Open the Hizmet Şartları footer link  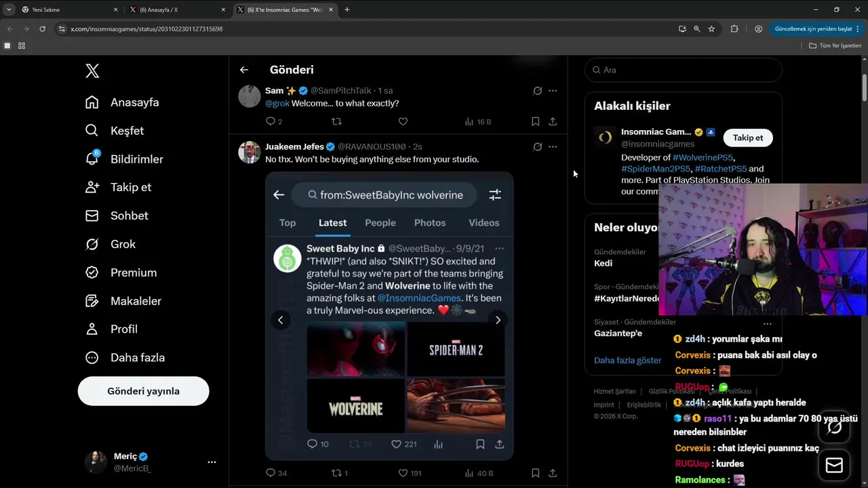(x=614, y=391)
